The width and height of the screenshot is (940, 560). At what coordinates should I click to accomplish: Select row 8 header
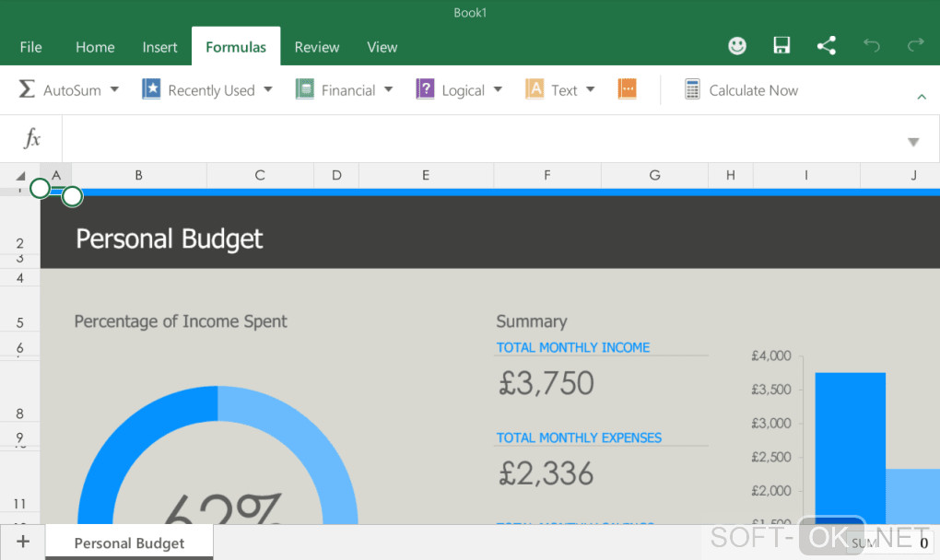19,391
